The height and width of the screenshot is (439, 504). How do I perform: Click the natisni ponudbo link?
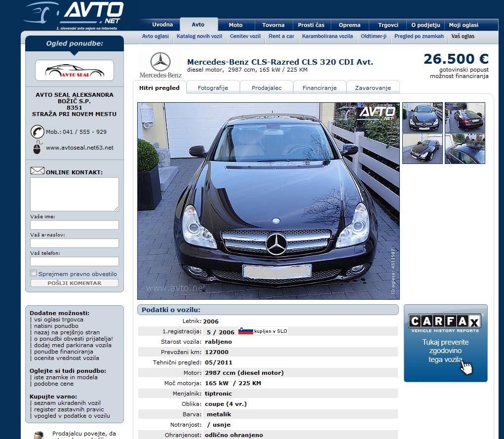click(x=56, y=326)
